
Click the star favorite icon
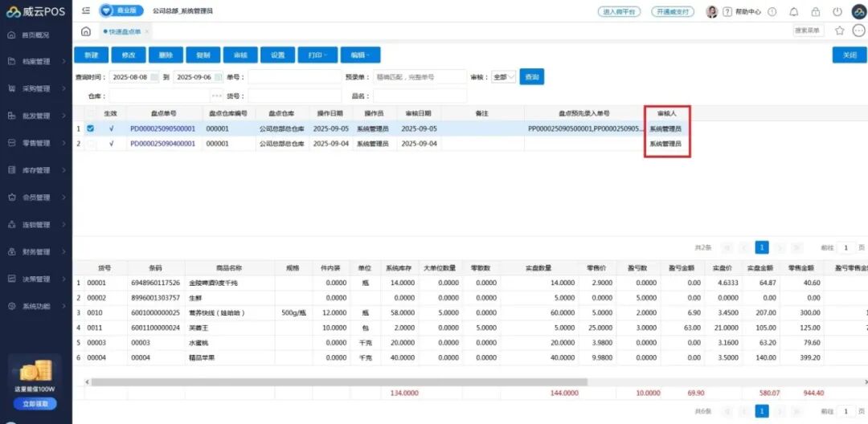pos(840,31)
